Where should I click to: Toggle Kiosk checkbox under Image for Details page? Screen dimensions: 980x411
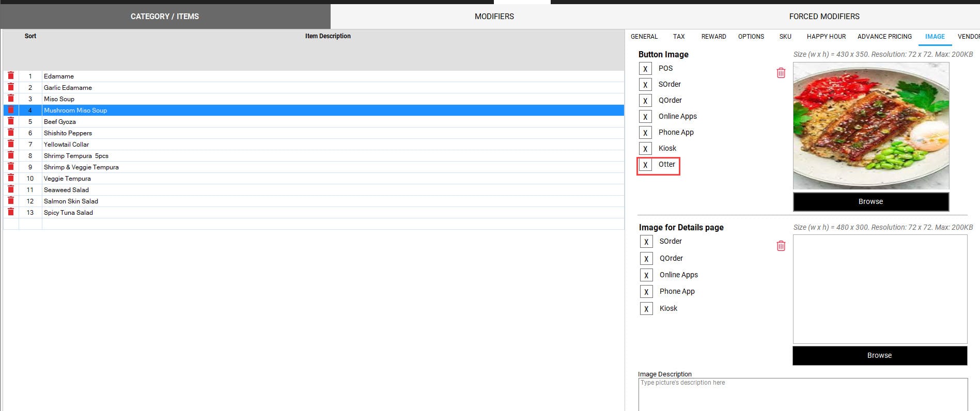646,309
